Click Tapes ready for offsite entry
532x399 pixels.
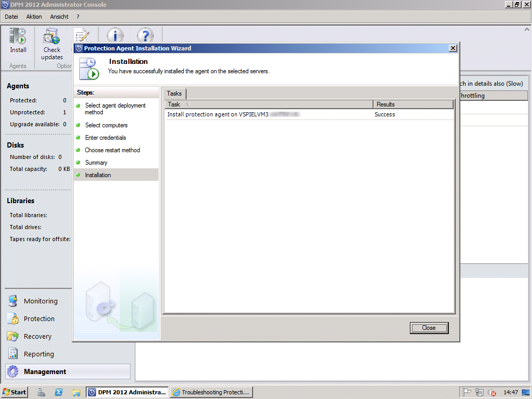(x=40, y=239)
